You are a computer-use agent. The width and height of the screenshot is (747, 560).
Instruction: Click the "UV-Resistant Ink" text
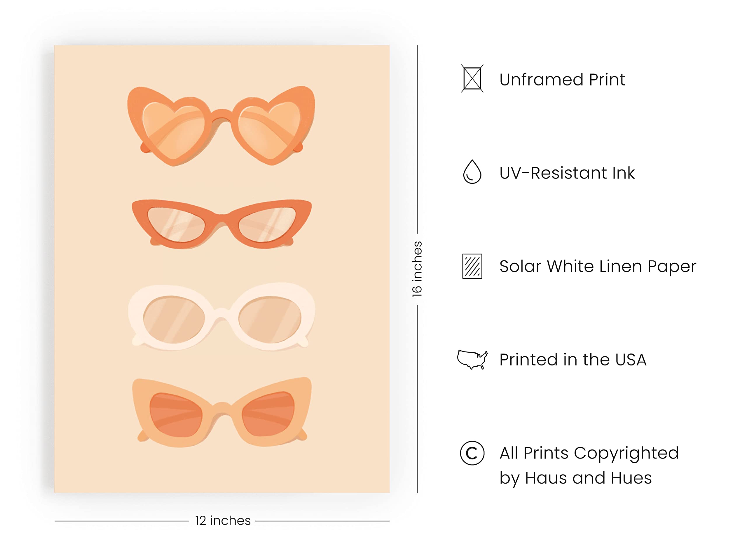pos(567,173)
